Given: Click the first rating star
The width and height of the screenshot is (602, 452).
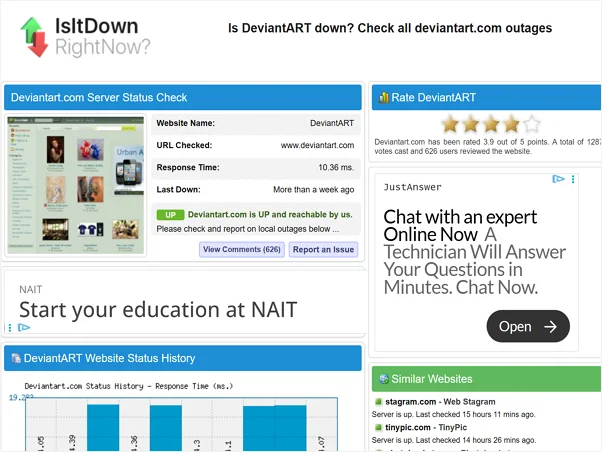Looking at the screenshot, I should point(450,124).
